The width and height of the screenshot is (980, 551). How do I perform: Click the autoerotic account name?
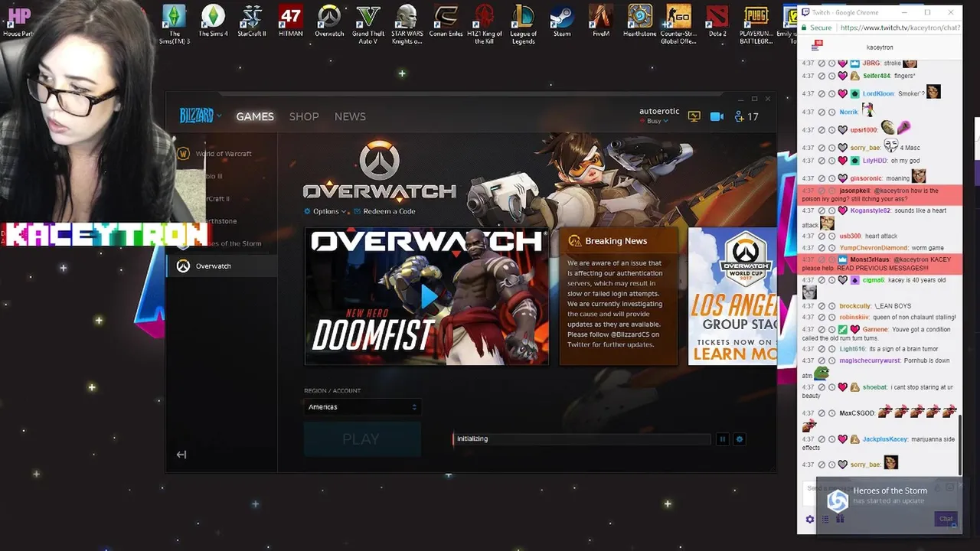659,111
